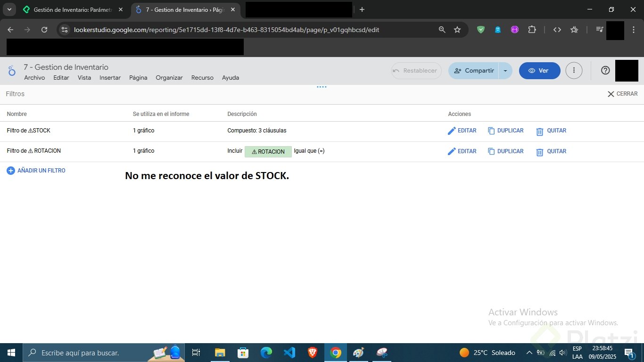Open the Brave browser taskbar icon
This screenshot has width=644, height=362.
click(313, 353)
